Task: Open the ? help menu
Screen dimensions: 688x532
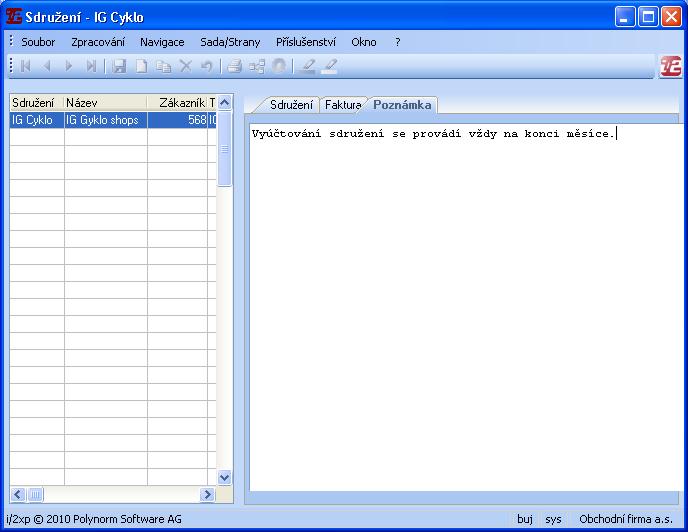Action: pos(398,42)
